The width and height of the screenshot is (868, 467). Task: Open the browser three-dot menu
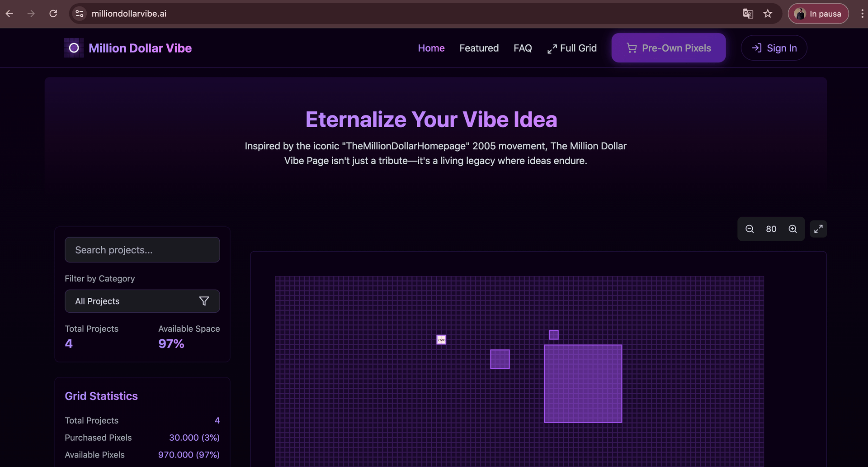(x=862, y=14)
